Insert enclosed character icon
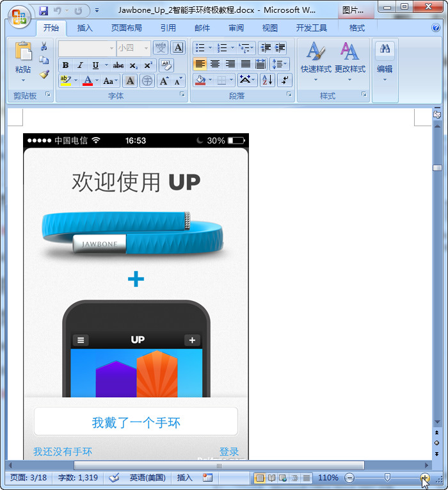This screenshot has width=448, height=490. pos(147,81)
